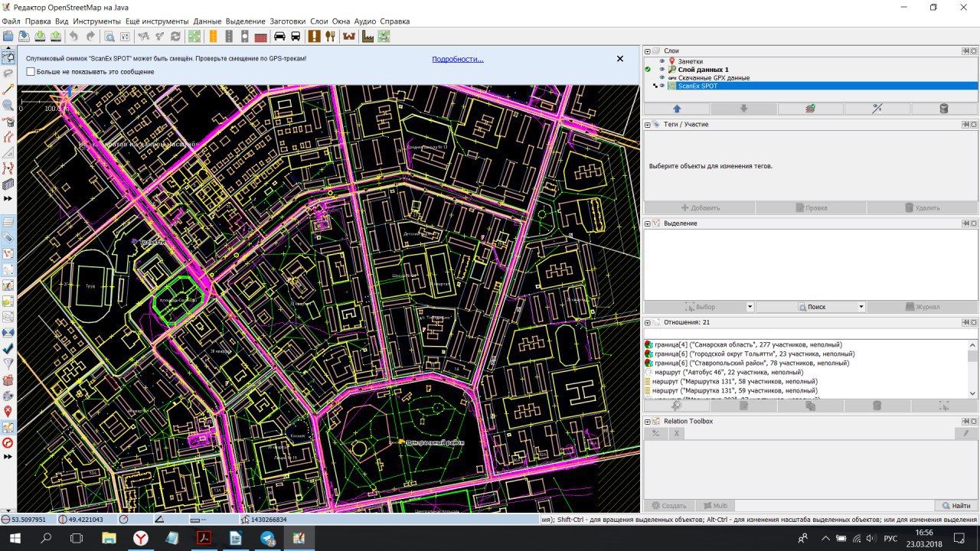Click the delete layer trash button
Viewport: 980px width, 551px height.
(x=944, y=109)
